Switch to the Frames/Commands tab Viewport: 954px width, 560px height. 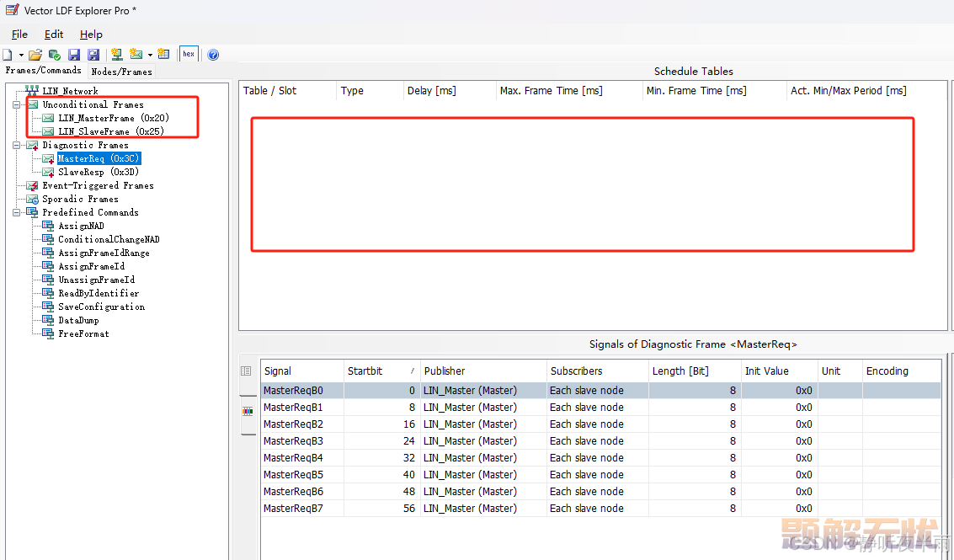point(43,71)
